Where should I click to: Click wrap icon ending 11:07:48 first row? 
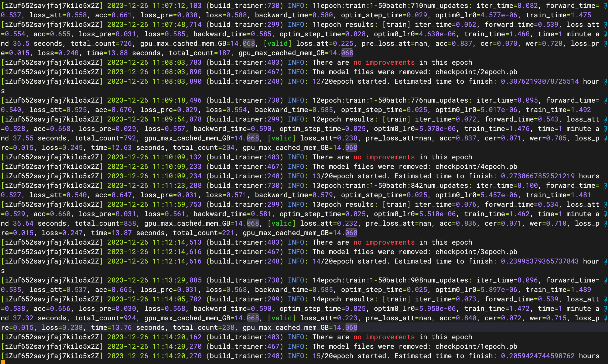(x=605, y=25)
